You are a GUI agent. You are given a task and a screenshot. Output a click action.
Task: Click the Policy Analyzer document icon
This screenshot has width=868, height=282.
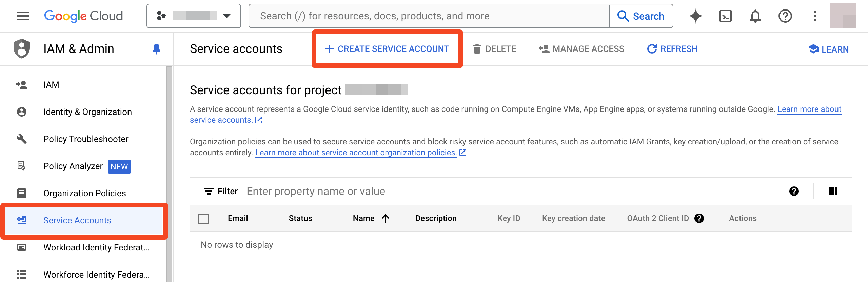22,166
